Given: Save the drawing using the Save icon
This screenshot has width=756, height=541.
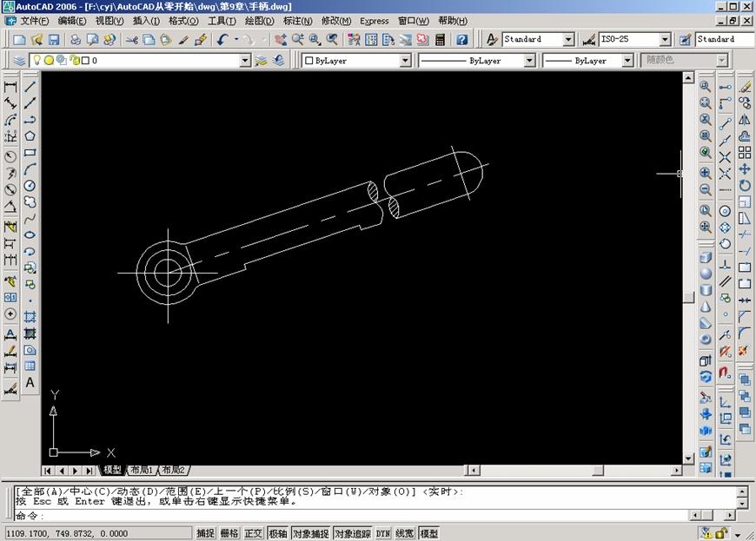Looking at the screenshot, I should click(x=55, y=39).
